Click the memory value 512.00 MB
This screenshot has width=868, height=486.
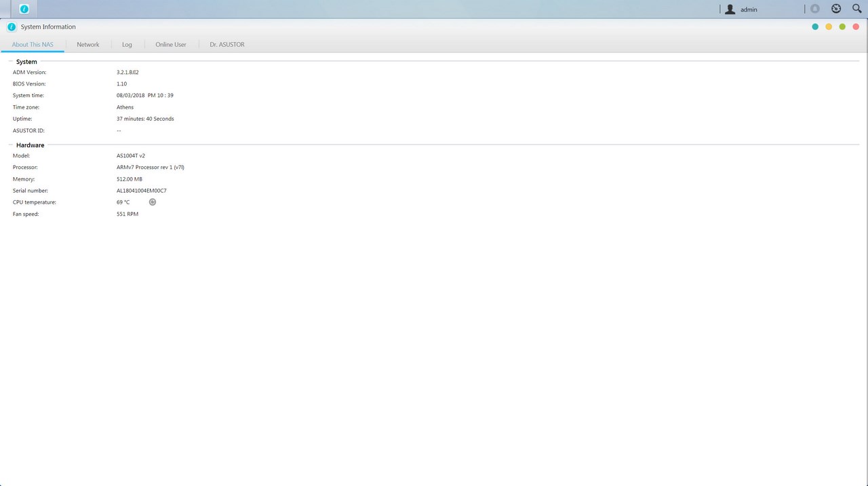[x=130, y=179]
